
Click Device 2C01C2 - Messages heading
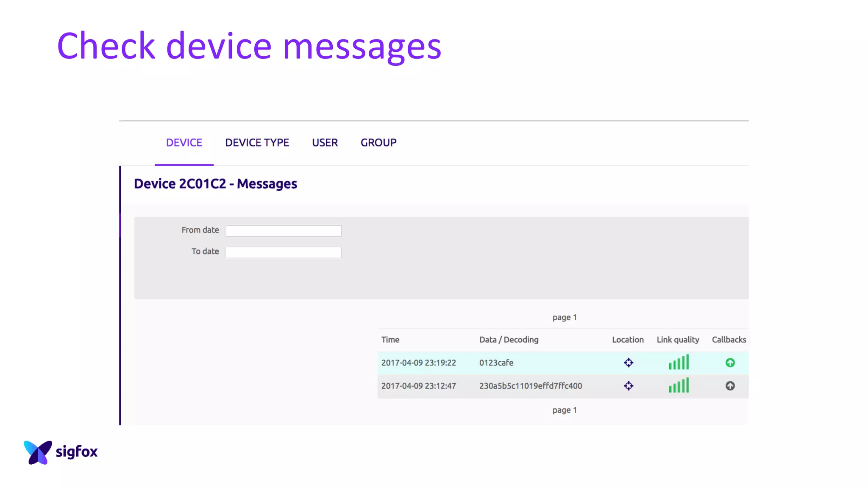pos(215,184)
